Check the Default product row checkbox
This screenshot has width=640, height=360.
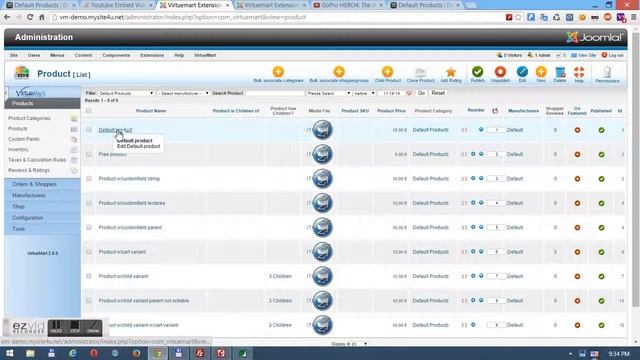tap(89, 130)
